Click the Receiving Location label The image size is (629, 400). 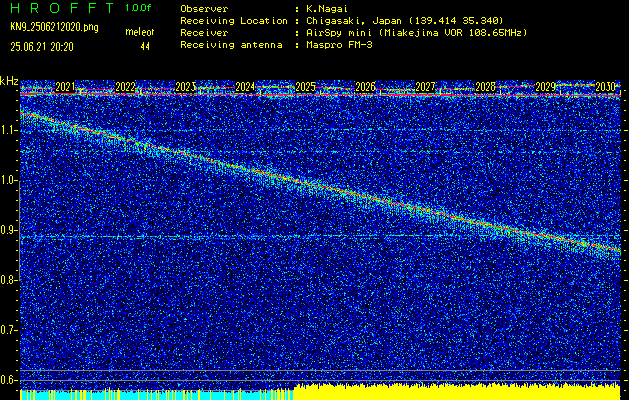pos(234,21)
